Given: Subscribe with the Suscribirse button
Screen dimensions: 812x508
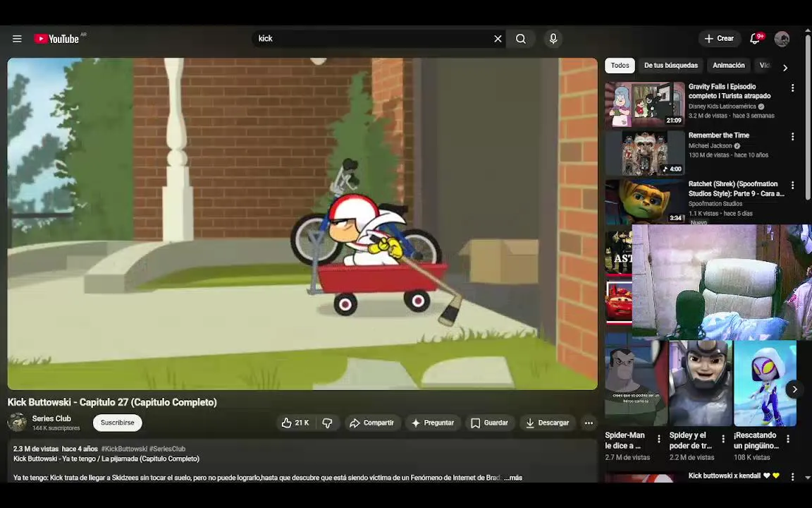Looking at the screenshot, I should coord(118,423).
